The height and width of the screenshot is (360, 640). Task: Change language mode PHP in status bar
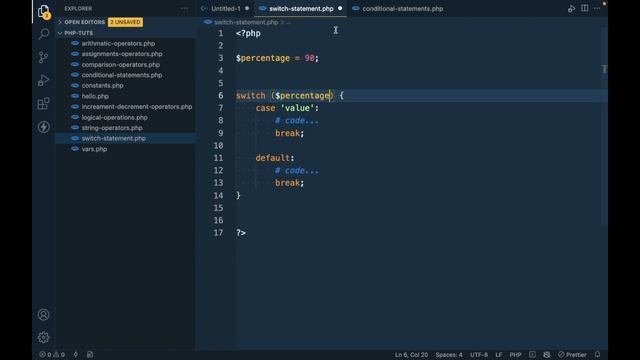pos(515,355)
